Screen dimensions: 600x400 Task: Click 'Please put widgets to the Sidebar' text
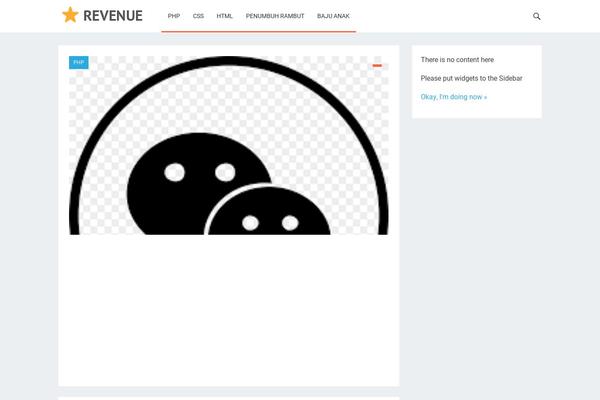[x=471, y=78]
